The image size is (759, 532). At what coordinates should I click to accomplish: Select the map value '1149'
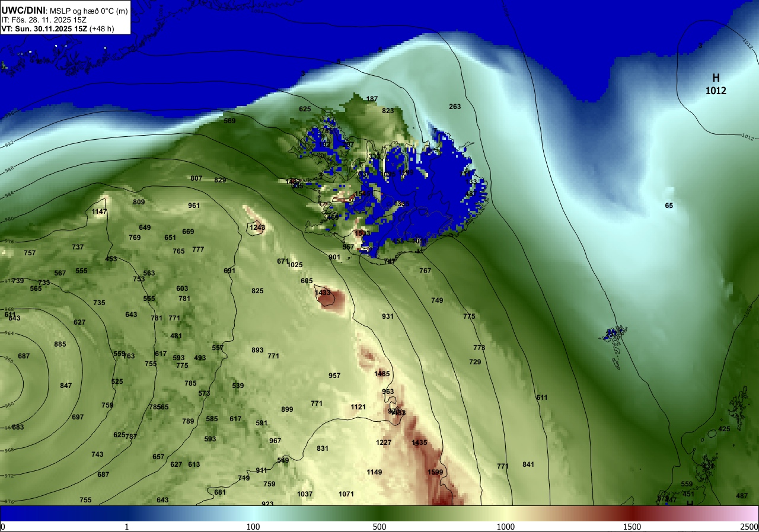pyautogui.click(x=374, y=472)
